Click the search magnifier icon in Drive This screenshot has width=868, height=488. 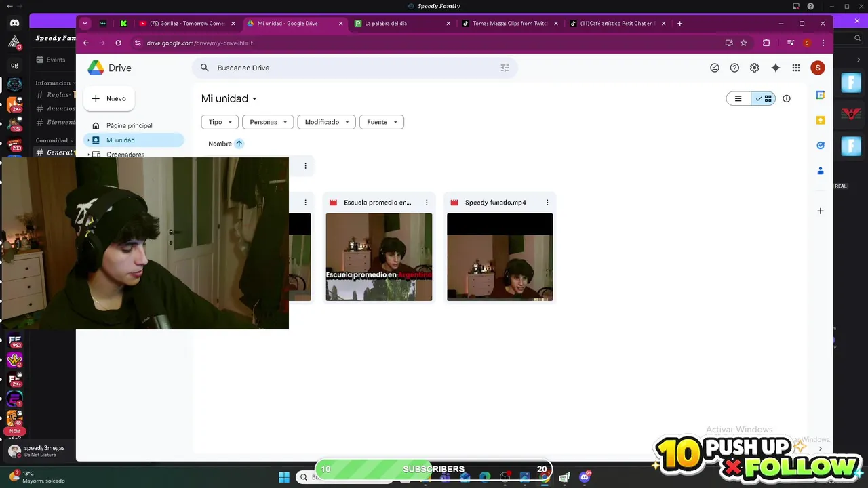205,68
